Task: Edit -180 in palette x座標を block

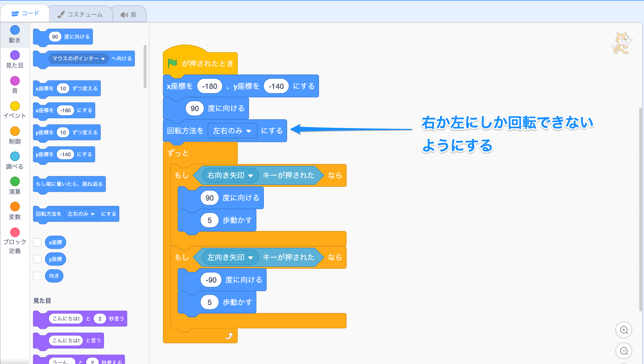Action: coord(65,110)
